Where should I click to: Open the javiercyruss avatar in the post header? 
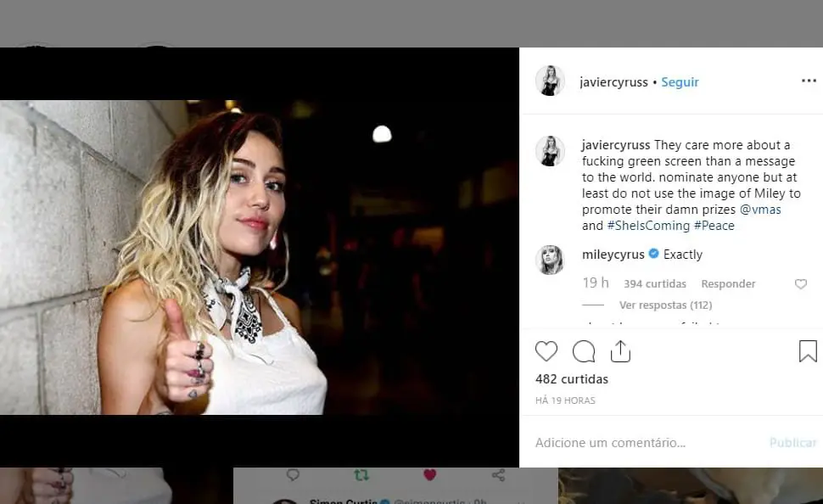coord(550,81)
